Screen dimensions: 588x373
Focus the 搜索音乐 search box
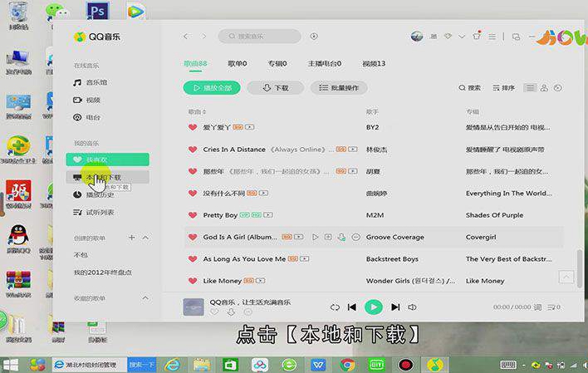(x=259, y=37)
